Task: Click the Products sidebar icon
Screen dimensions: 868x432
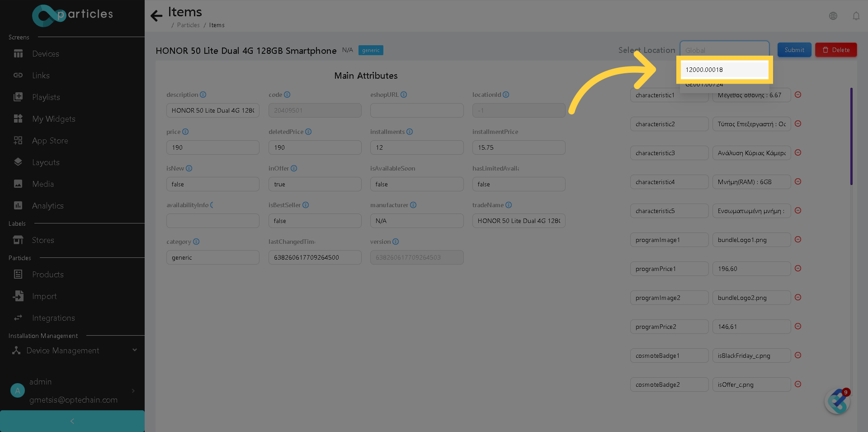Action: (x=18, y=274)
